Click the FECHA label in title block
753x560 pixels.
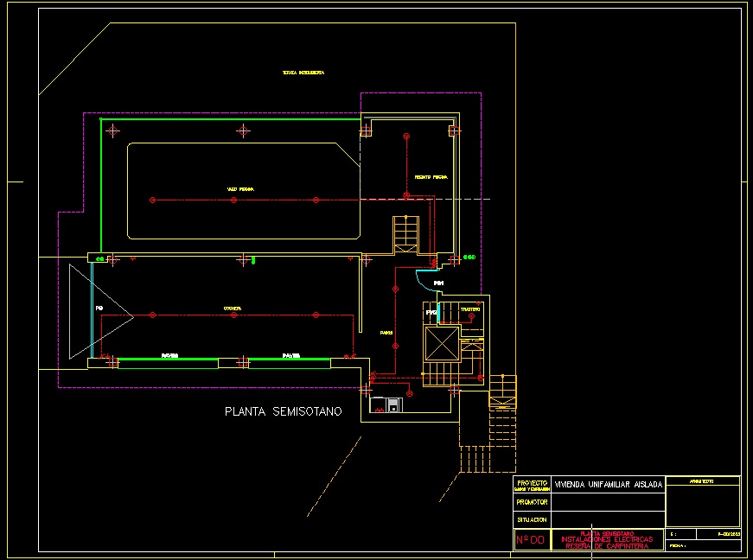(677, 545)
